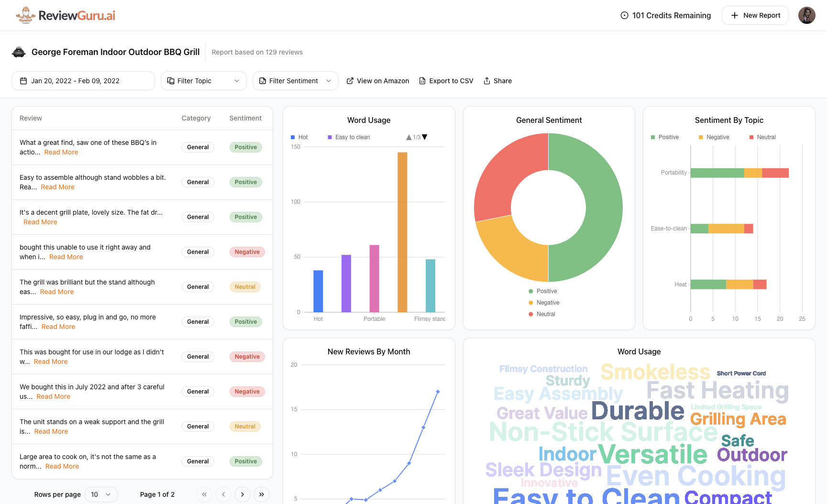Select the Review column header
The width and height of the screenshot is (827, 504).
click(x=31, y=118)
